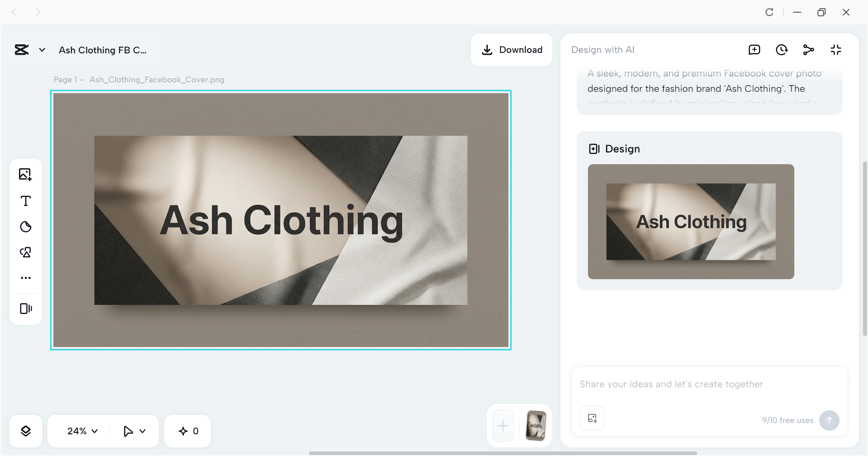
Task: Select the Text tool in the left sidebar
Action: [26, 200]
